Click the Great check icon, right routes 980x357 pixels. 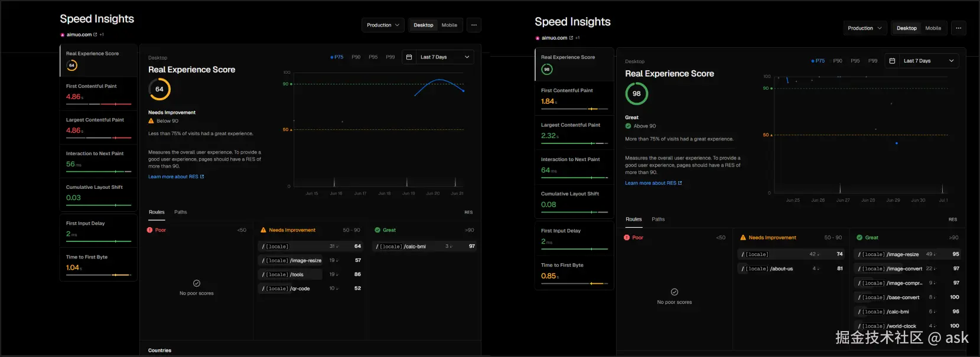(x=860, y=237)
